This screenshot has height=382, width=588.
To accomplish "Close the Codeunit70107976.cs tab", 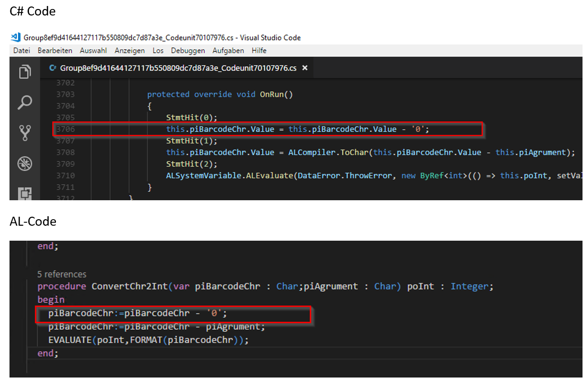I will 305,67.
